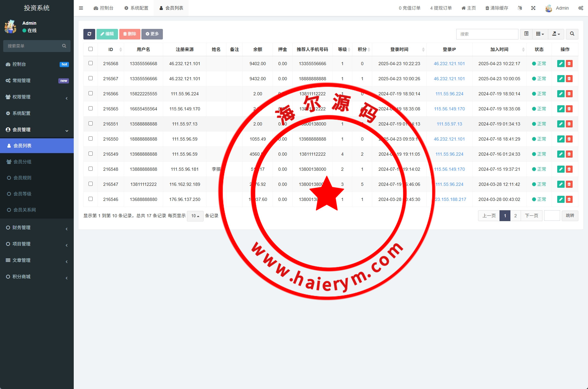
Task: Click the table search input field
Action: pos(487,34)
